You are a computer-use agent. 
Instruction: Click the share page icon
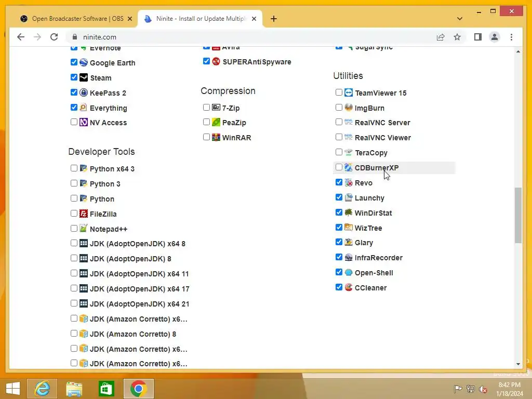pos(441,37)
